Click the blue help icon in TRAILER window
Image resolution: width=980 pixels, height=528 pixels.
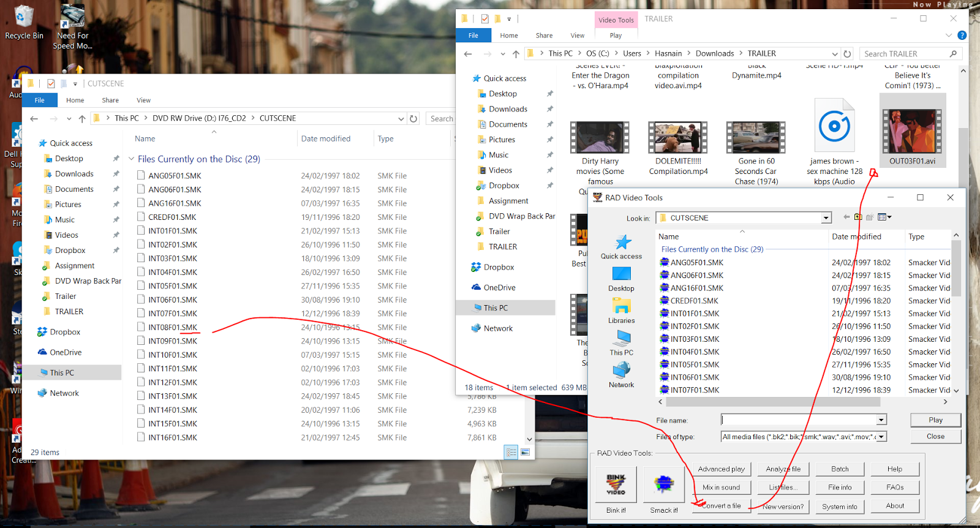[962, 36]
